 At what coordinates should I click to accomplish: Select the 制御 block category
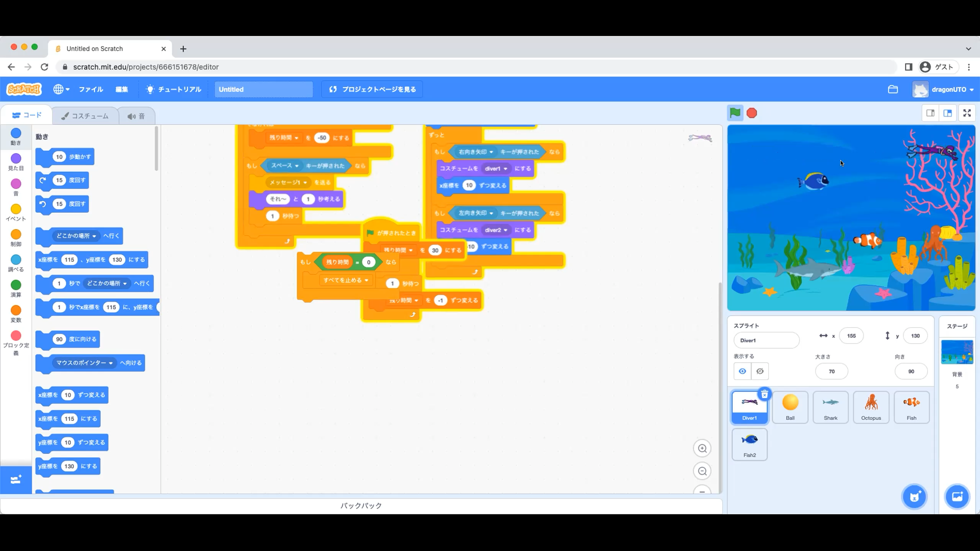pyautogui.click(x=16, y=238)
